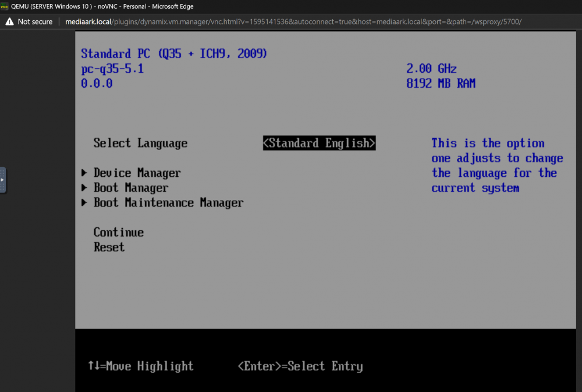The width and height of the screenshot is (582, 392).
Task: Click the Not secure warning icon
Action: [10, 22]
